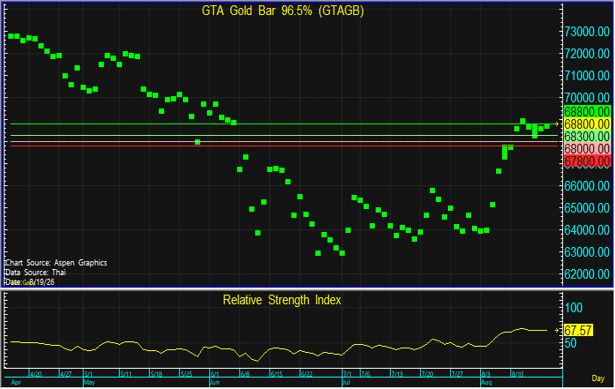Click the 4/20 date marker
The image size is (615, 389).
pyautogui.click(x=36, y=374)
